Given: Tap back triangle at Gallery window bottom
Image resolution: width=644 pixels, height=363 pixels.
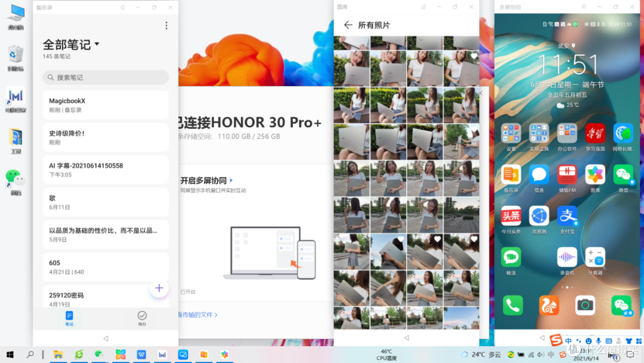Looking at the screenshot, I should (x=407, y=337).
